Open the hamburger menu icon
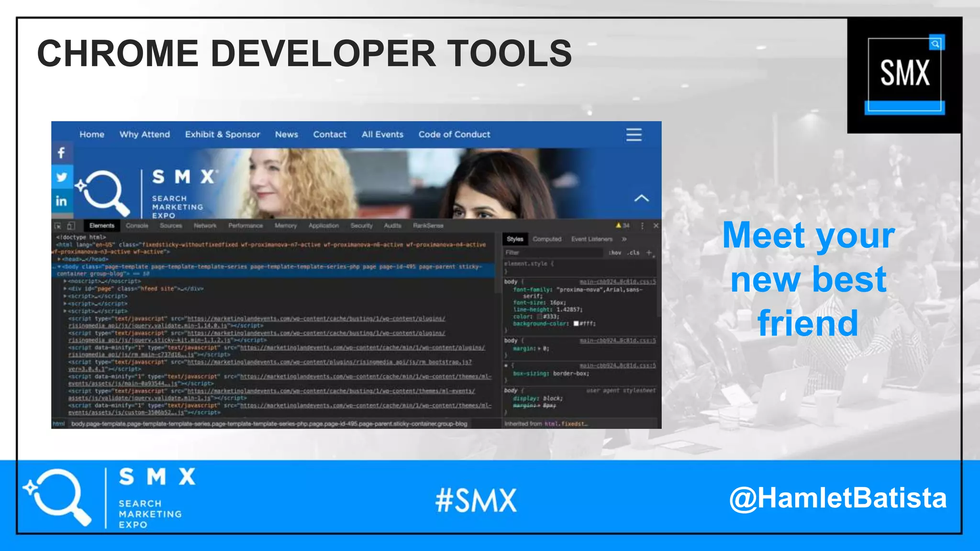 pyautogui.click(x=634, y=134)
